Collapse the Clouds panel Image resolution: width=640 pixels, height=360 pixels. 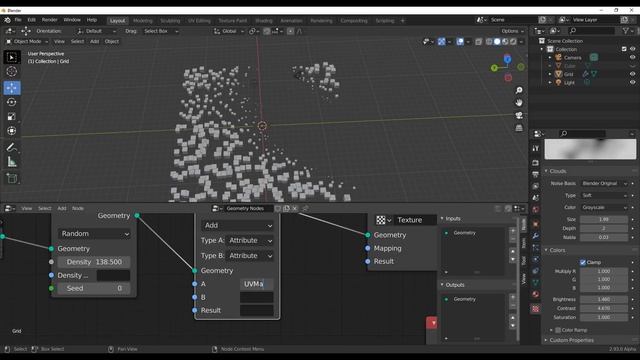[557, 171]
